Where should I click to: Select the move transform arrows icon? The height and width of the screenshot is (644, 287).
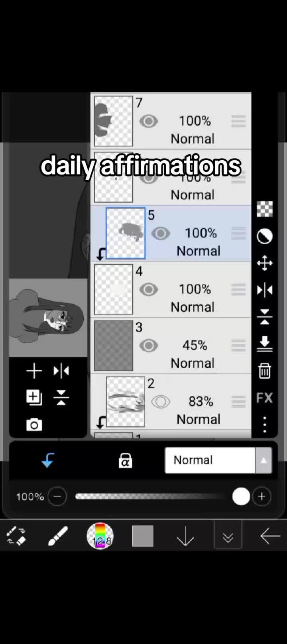tap(265, 263)
